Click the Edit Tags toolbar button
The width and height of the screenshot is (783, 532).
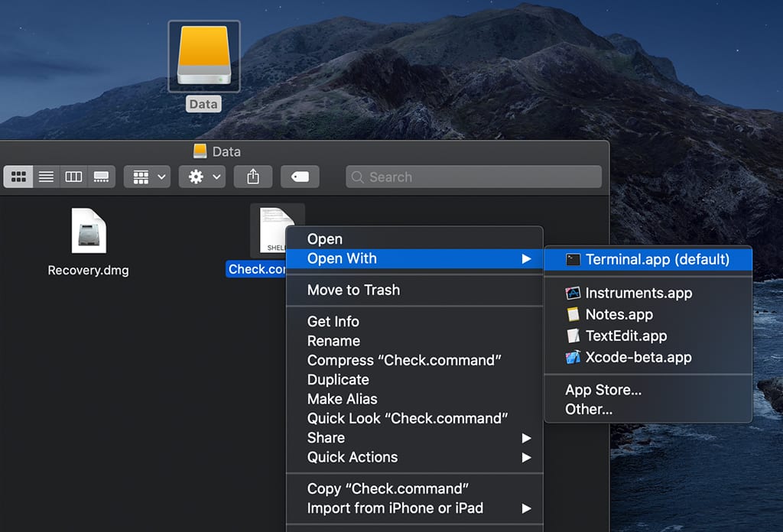[300, 177]
